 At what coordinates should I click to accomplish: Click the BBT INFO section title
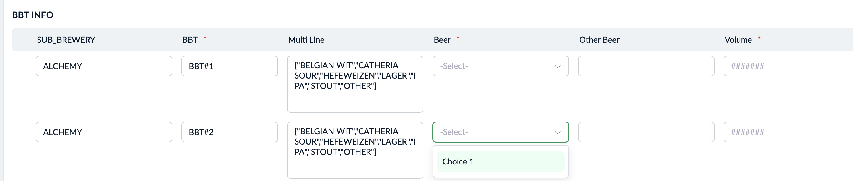(33, 15)
